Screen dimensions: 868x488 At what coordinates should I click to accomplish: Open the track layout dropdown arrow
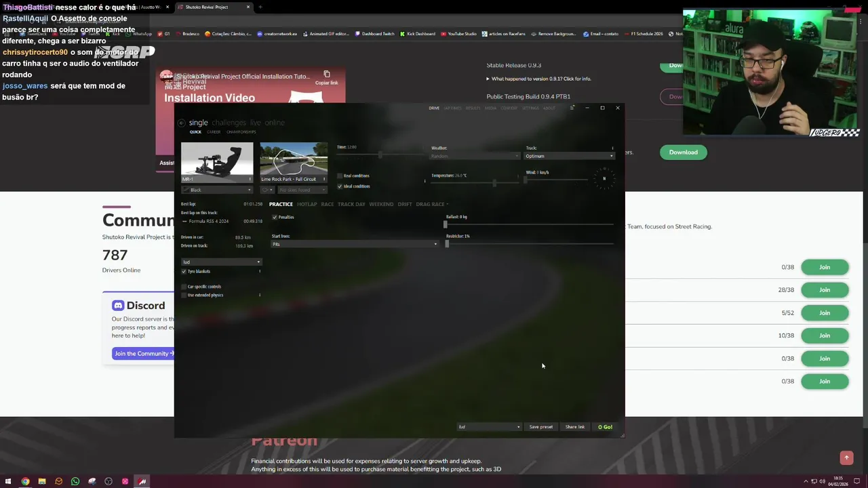point(268,190)
